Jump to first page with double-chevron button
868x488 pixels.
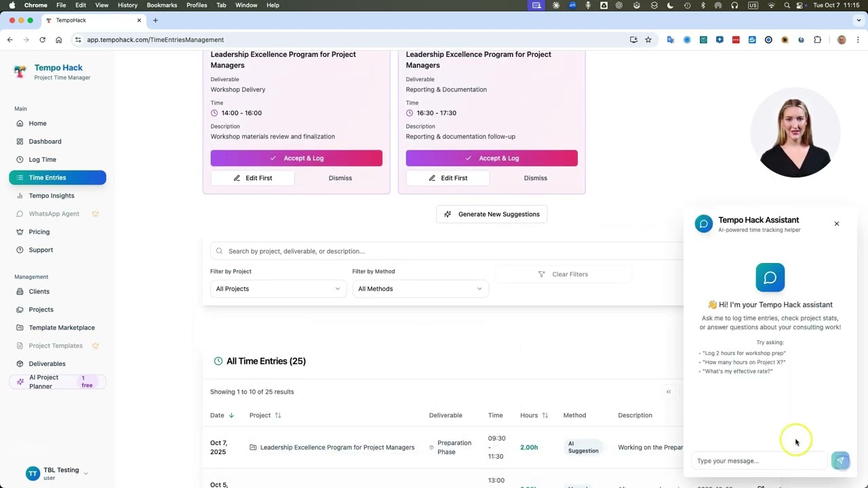[x=669, y=392]
